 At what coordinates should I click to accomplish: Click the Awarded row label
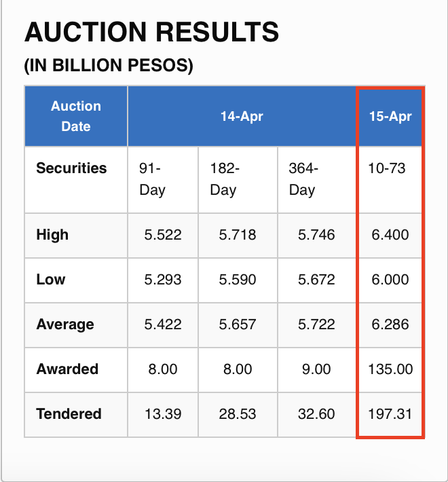pyautogui.click(x=67, y=369)
